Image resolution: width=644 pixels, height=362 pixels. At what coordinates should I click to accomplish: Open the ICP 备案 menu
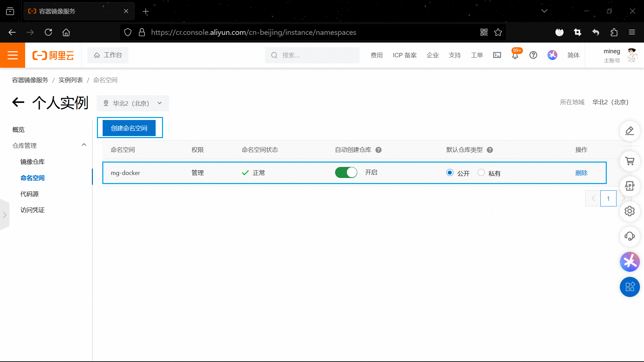pyautogui.click(x=405, y=55)
